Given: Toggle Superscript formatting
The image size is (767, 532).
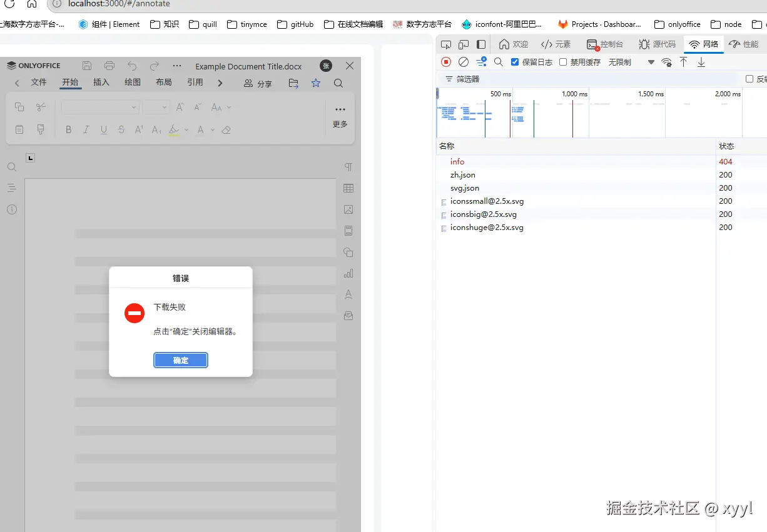Looking at the screenshot, I should [139, 130].
